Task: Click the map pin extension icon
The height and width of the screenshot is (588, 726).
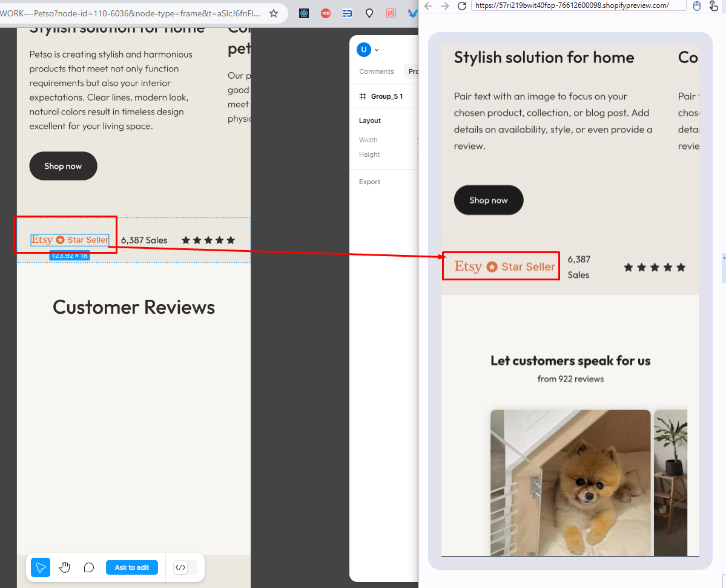Action: pyautogui.click(x=369, y=13)
